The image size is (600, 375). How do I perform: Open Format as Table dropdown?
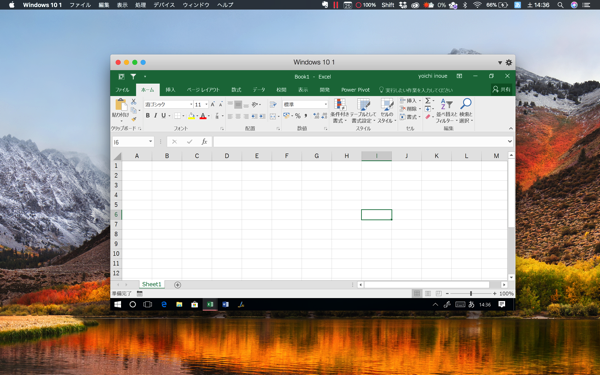(x=363, y=111)
